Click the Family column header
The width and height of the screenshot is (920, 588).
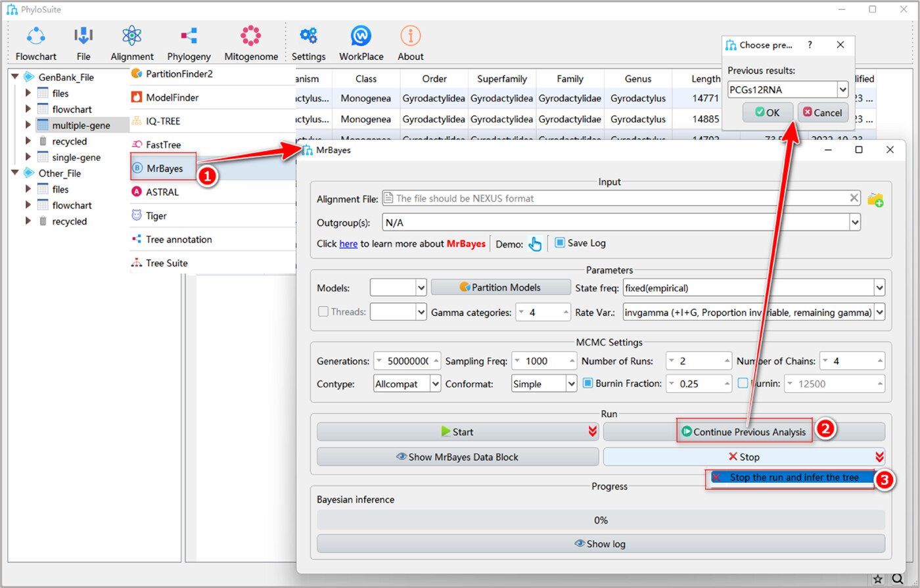[570, 79]
